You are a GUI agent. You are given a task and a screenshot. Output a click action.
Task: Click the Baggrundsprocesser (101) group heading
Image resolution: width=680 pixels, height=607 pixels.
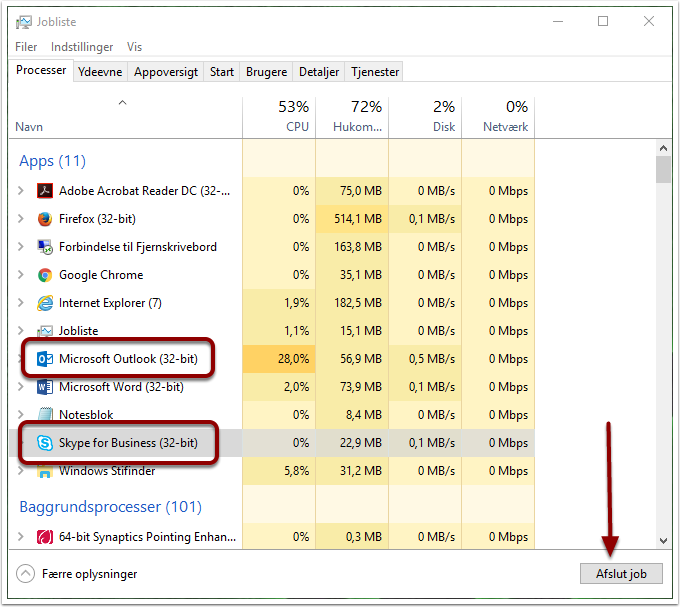(x=111, y=507)
